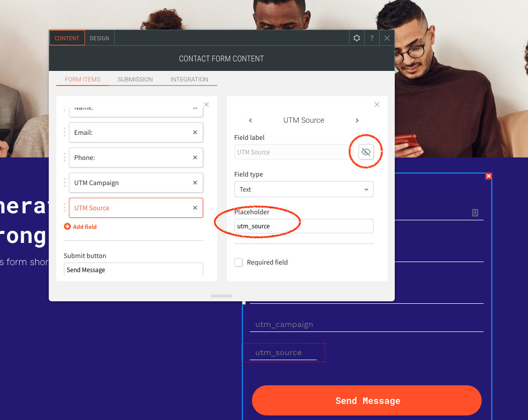Click the question mark help icon
The width and height of the screenshot is (528, 420).
(372, 38)
